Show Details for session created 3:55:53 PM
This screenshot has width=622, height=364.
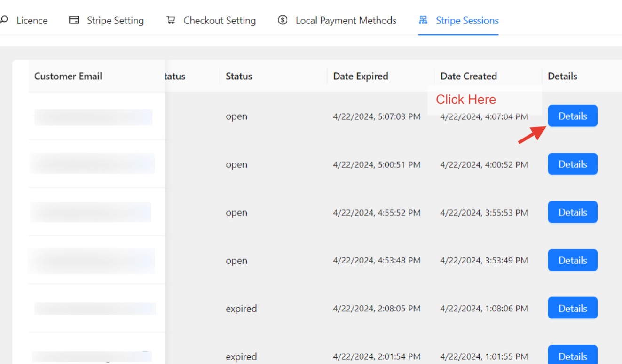[x=572, y=212]
